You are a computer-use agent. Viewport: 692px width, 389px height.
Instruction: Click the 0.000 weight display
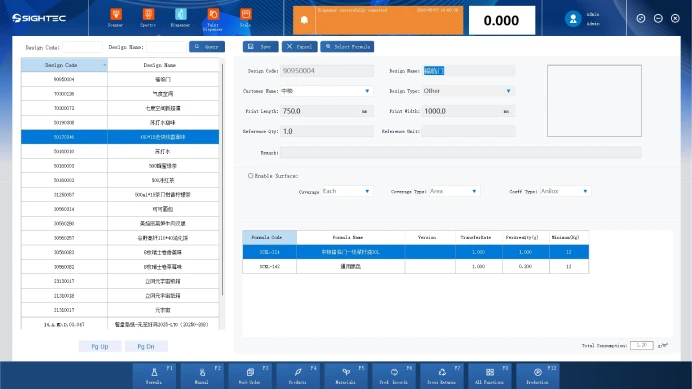click(x=502, y=20)
